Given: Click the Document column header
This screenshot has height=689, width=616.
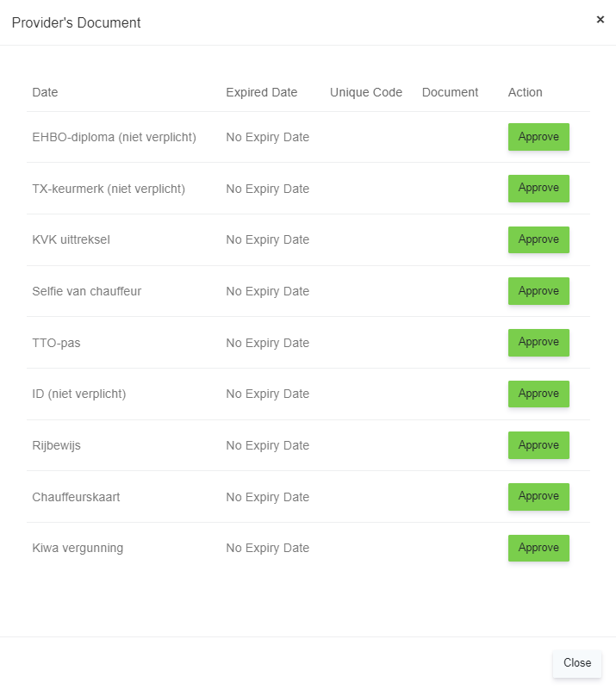Looking at the screenshot, I should 450,92.
